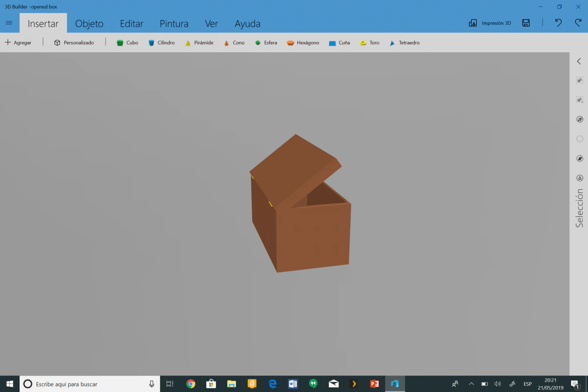Open the volume control in system tray

pyautogui.click(x=498, y=384)
